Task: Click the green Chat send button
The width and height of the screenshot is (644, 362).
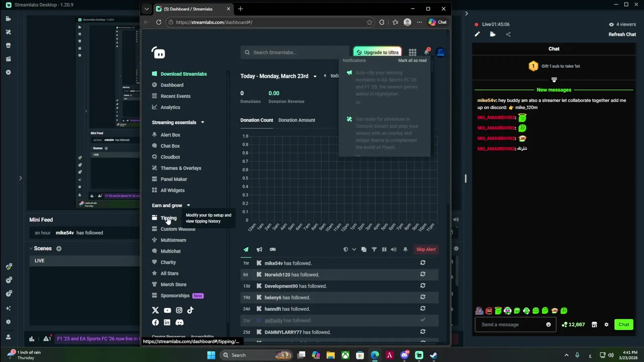Action: pos(624,325)
